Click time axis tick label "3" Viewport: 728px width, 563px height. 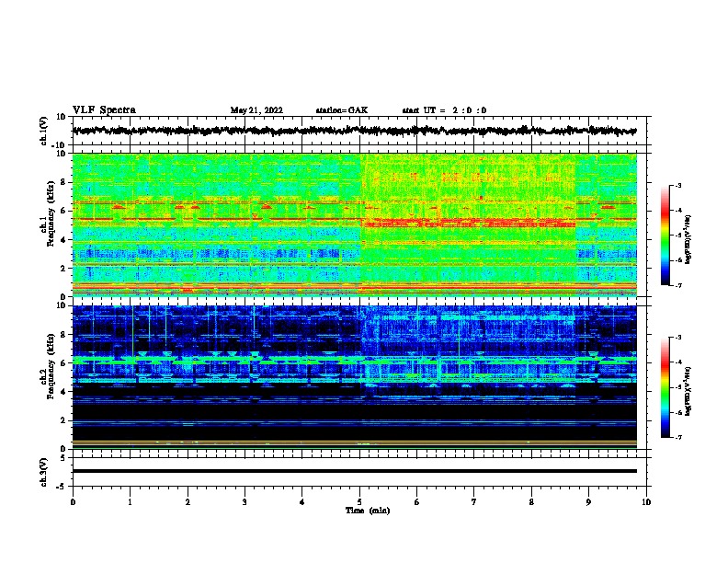click(x=245, y=502)
